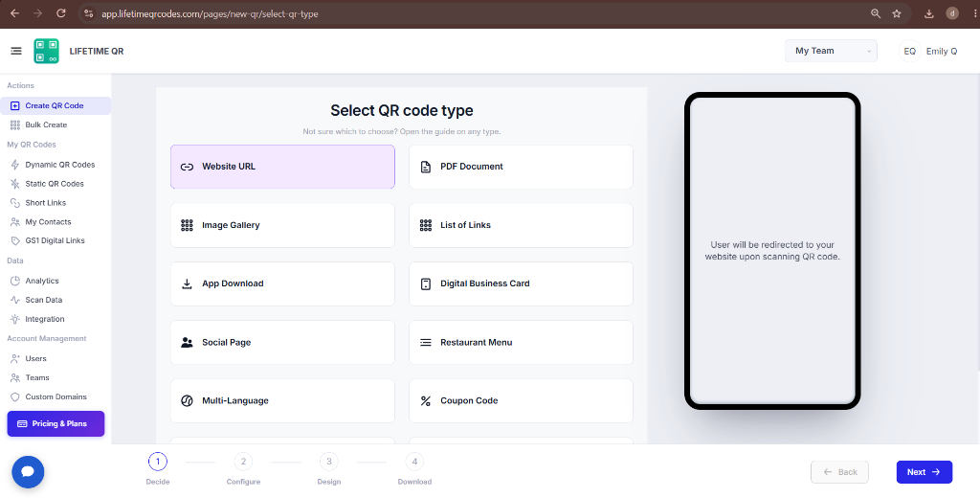Select the Multi-Language label

click(x=235, y=401)
